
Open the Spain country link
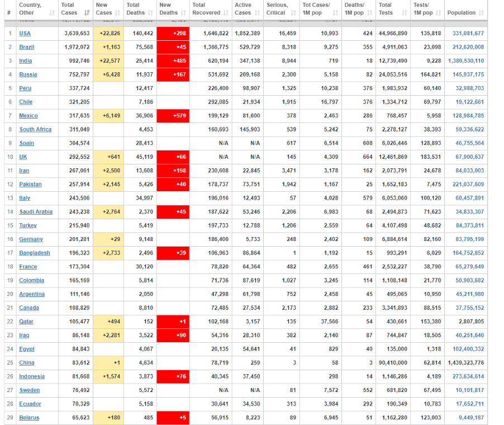pyautogui.click(x=27, y=143)
